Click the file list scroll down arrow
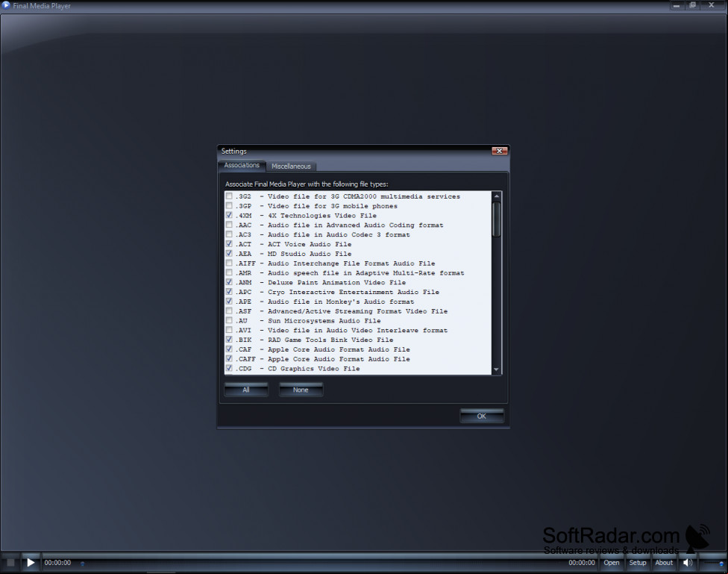This screenshot has width=728, height=574. click(496, 370)
